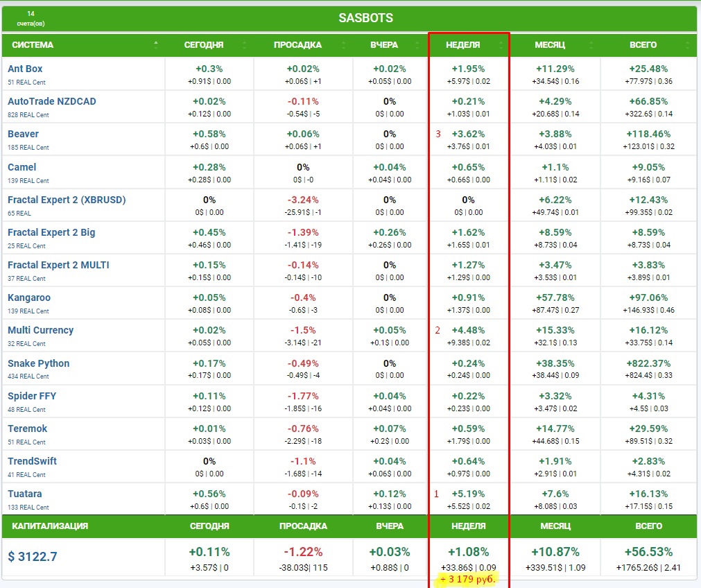Open Fractal Expert 2 (XBRUSD) system
Viewport: 701px width, 588px height.
click(67, 200)
